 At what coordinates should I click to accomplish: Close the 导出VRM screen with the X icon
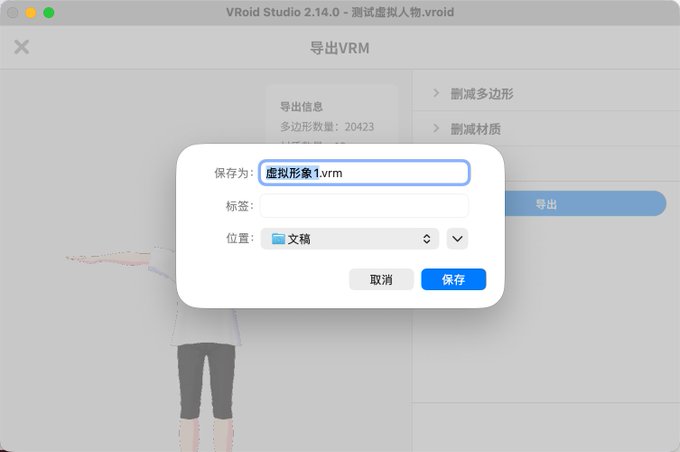pos(21,47)
